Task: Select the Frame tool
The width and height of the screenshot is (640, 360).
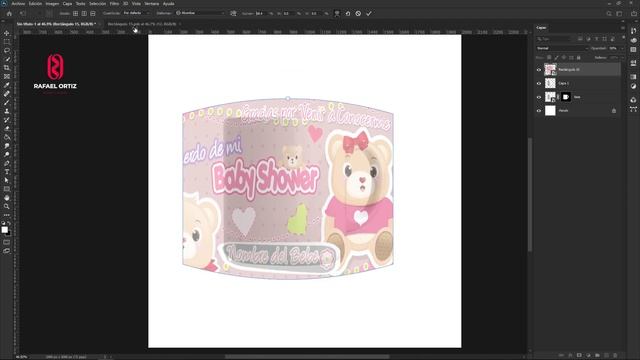Action: click(x=7, y=76)
